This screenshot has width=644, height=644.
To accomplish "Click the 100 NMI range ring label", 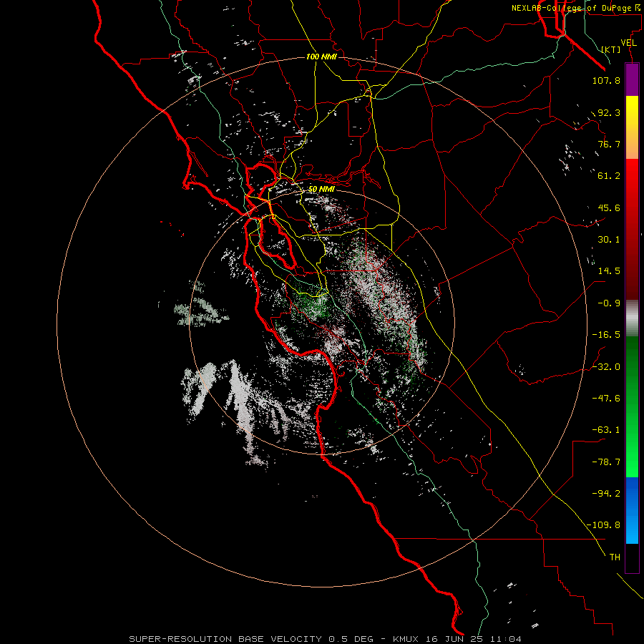I will point(321,57).
